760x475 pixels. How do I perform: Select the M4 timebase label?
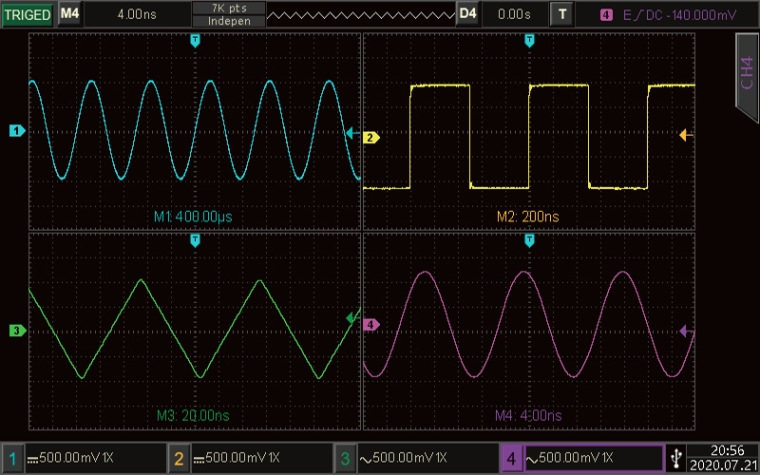tap(68, 14)
